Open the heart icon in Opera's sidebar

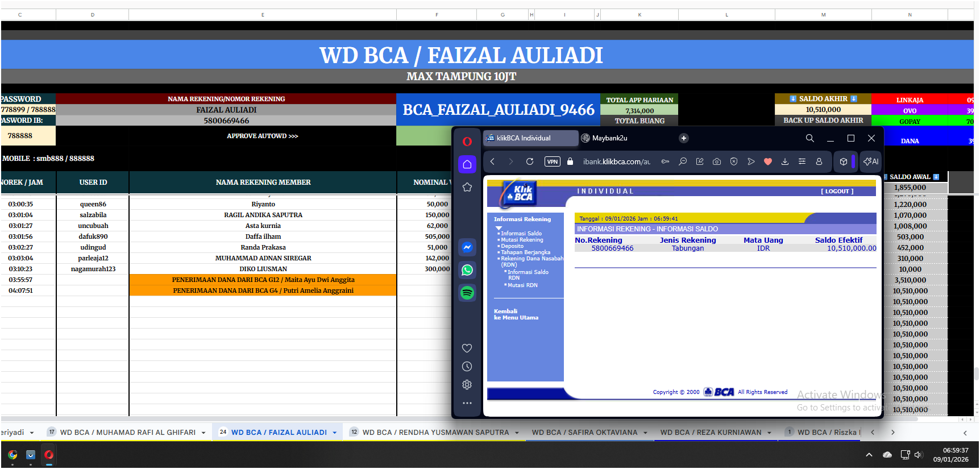(467, 348)
